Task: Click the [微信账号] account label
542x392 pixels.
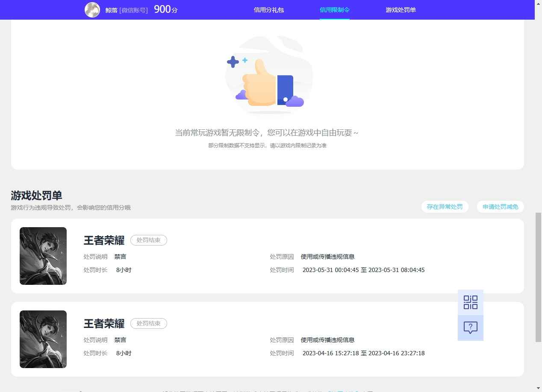Action: [134, 10]
